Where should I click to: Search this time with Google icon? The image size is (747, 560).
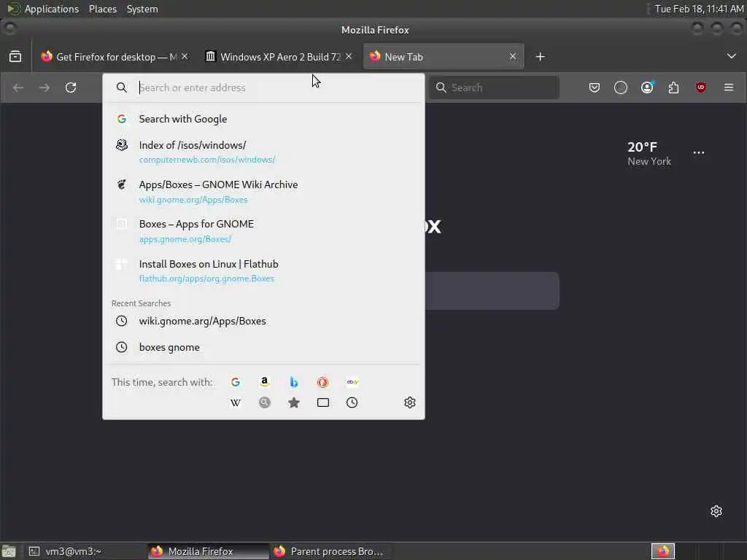(x=236, y=382)
